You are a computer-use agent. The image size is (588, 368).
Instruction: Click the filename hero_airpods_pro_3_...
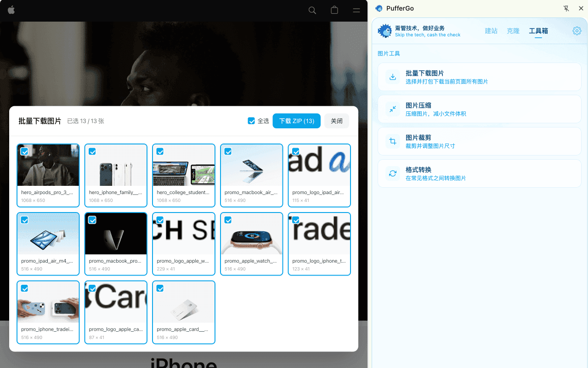point(47,192)
